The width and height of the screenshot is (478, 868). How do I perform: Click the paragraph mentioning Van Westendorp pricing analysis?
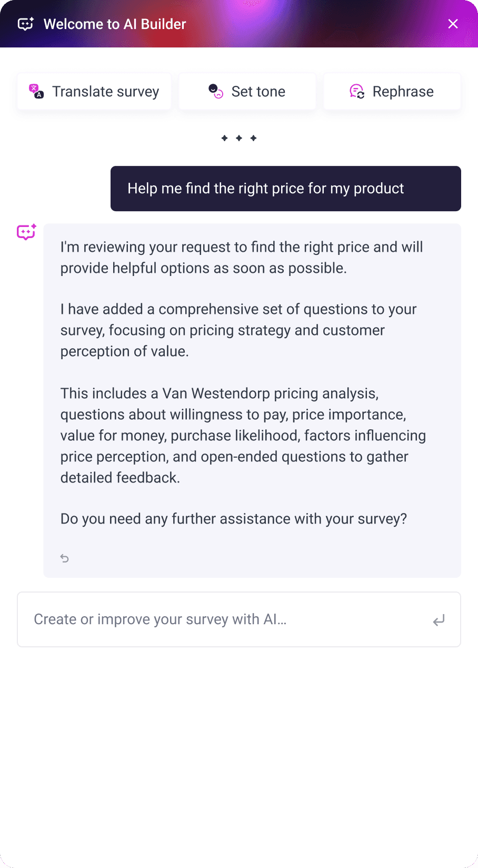(243, 435)
